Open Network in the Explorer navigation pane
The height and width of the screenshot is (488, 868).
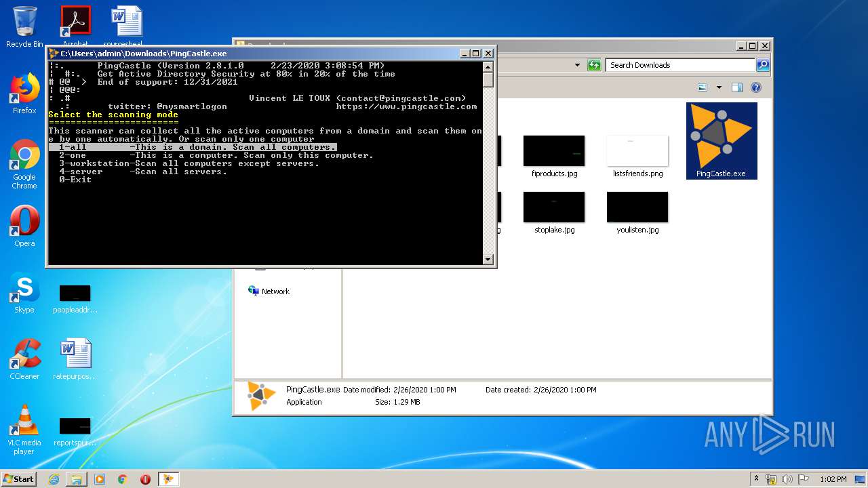coord(269,291)
